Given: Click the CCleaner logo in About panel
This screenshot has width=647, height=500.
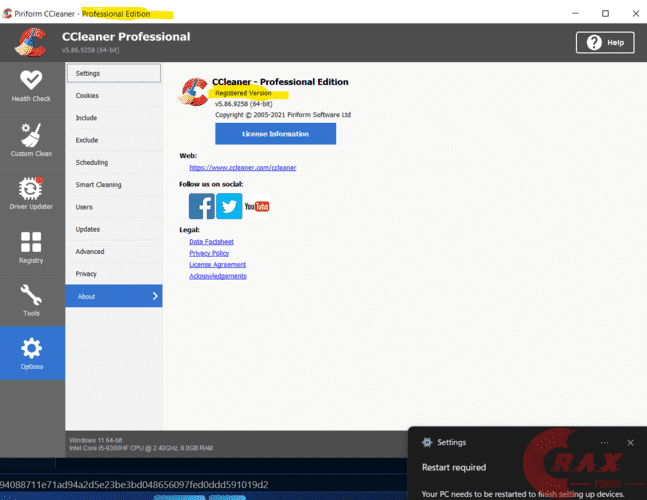Looking at the screenshot, I should (193, 92).
